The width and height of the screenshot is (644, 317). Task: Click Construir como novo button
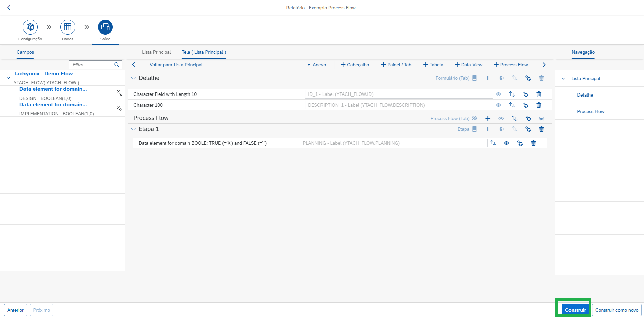pyautogui.click(x=617, y=310)
